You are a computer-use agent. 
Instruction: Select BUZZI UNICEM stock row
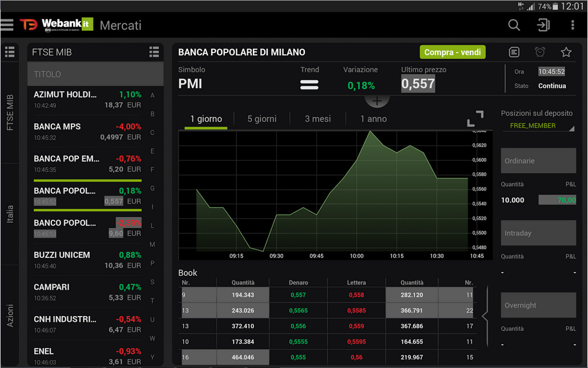coord(88,260)
